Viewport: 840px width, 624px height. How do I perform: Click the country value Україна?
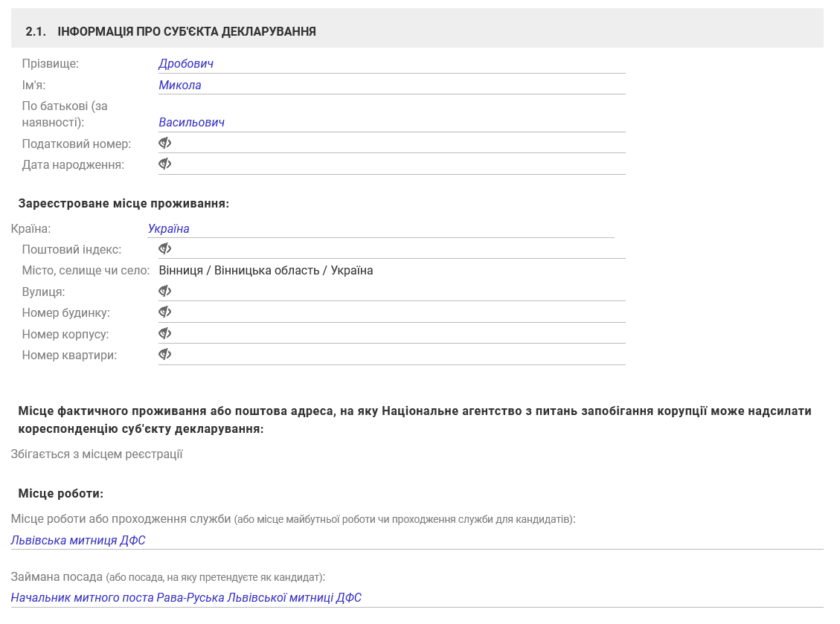pyautogui.click(x=168, y=228)
